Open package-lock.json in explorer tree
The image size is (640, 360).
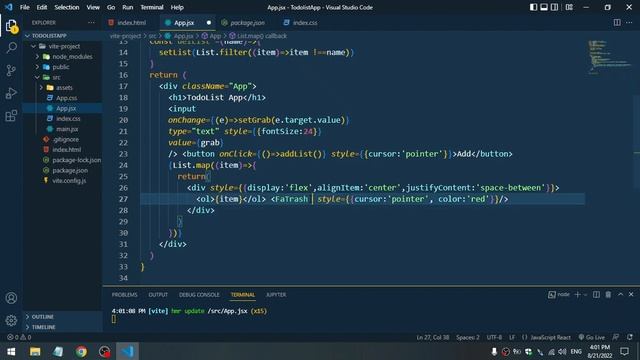62,160
